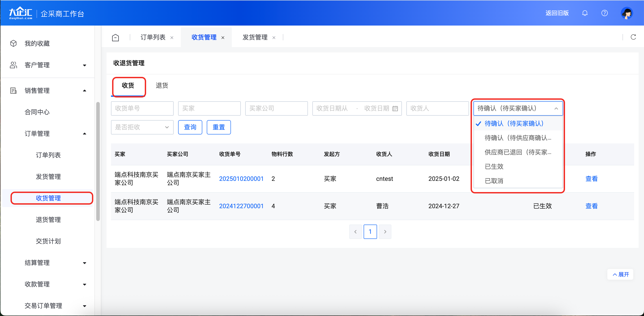
Task: Click the 查询 button
Action: (190, 127)
